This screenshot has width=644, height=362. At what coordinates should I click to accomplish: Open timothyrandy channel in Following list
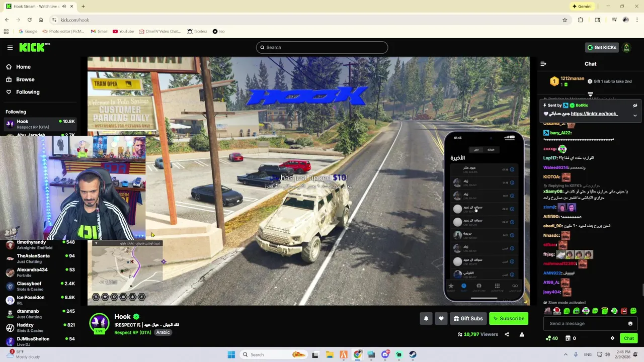(x=40, y=245)
